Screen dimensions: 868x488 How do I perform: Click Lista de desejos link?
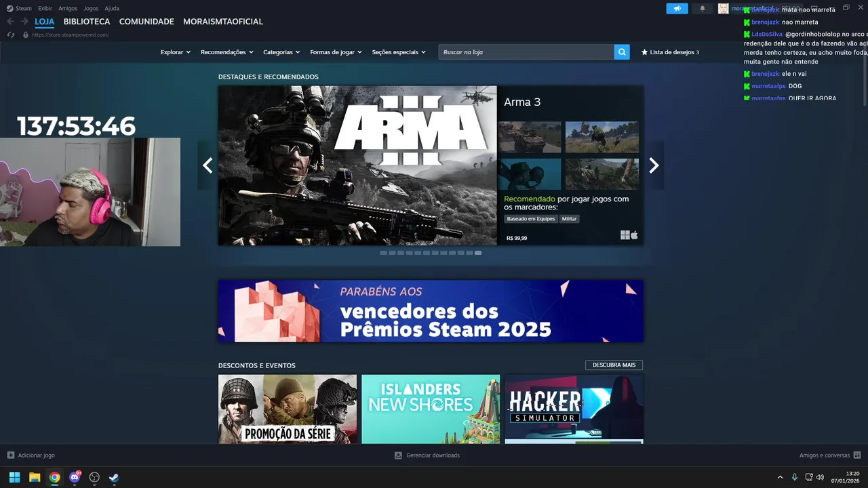click(x=671, y=52)
